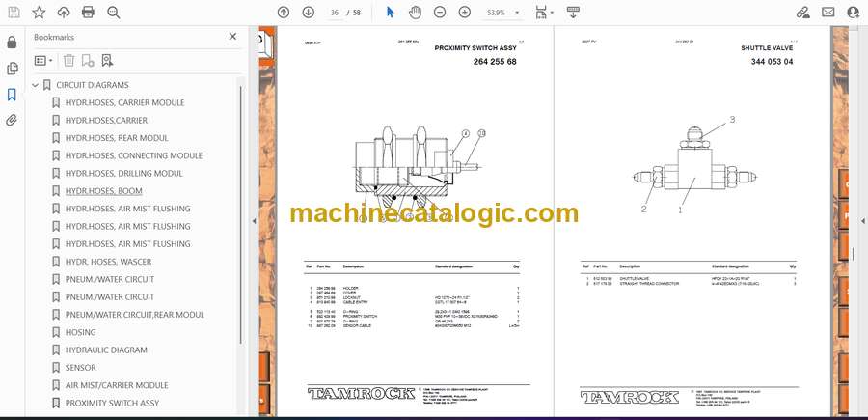868x420 pixels.
Task: Zoom out with the minus button
Action: [x=440, y=13]
